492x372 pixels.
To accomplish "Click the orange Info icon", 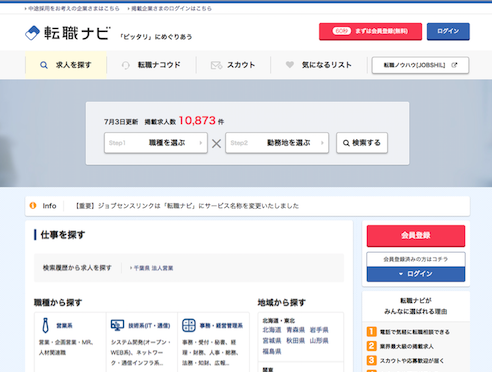I will (x=33, y=206).
